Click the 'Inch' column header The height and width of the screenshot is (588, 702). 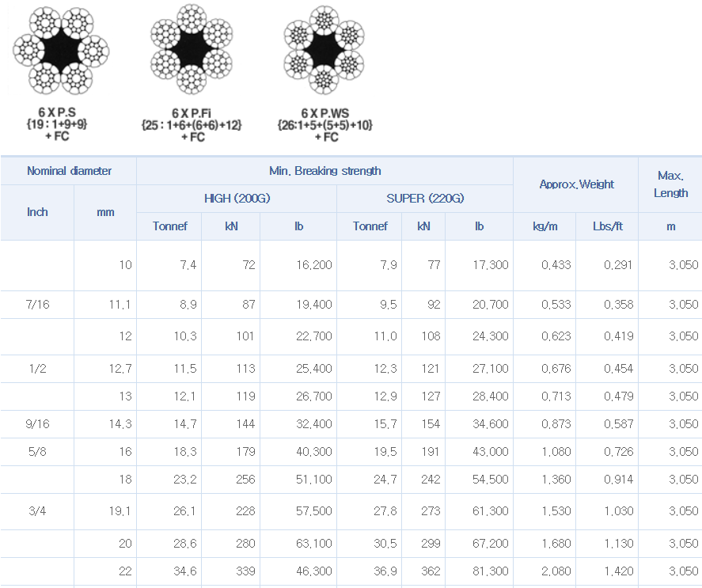tap(37, 212)
